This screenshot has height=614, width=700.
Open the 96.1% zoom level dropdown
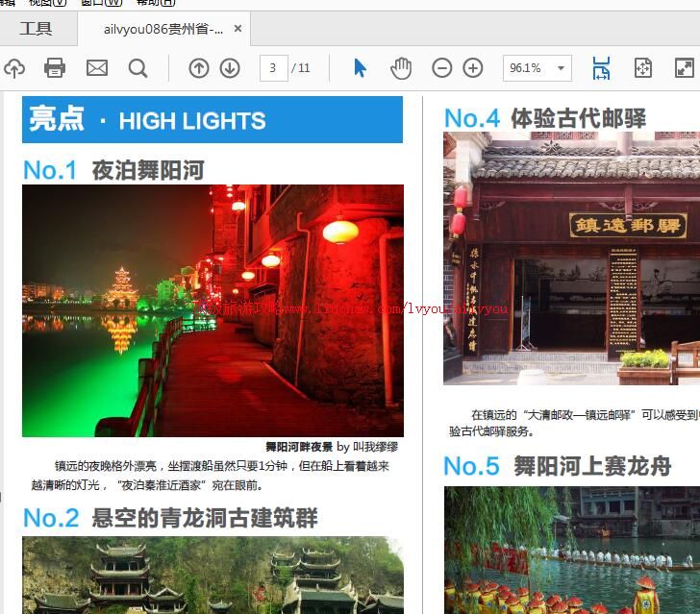(x=562, y=68)
